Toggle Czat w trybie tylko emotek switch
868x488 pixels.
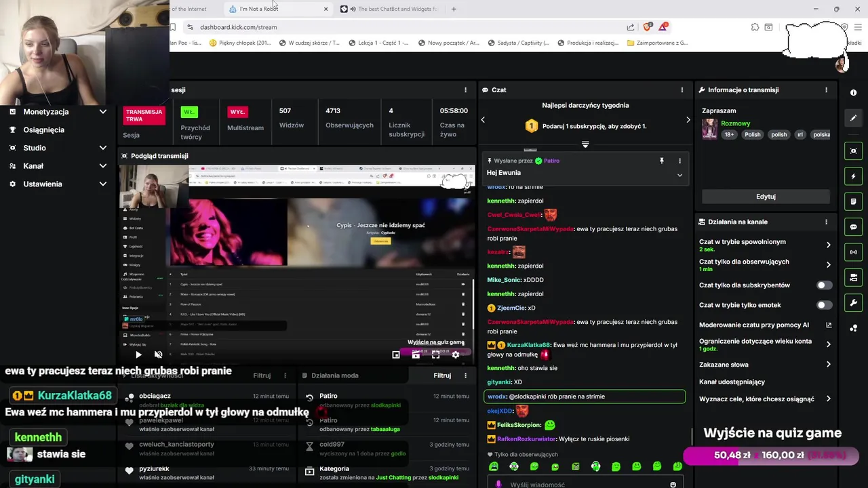tap(824, 305)
